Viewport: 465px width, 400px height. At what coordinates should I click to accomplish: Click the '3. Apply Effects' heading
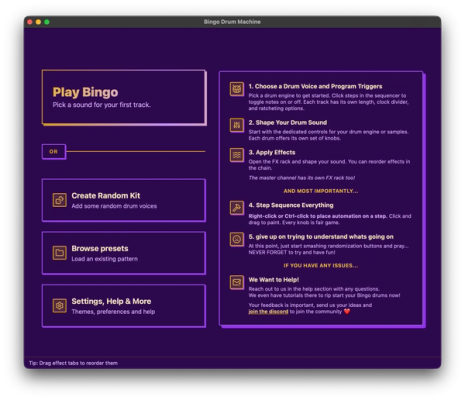[x=272, y=152]
